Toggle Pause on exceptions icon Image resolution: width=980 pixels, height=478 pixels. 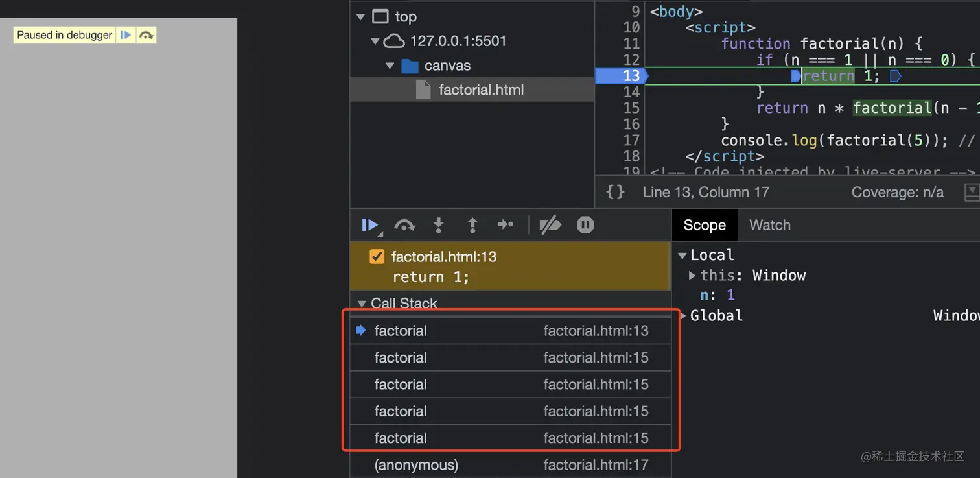(585, 225)
